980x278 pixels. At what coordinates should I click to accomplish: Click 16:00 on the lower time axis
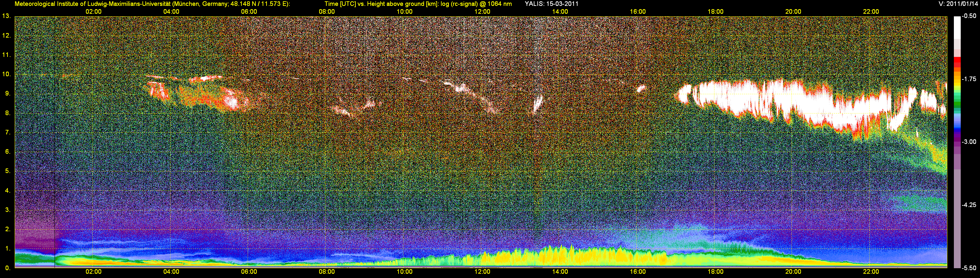pos(638,271)
